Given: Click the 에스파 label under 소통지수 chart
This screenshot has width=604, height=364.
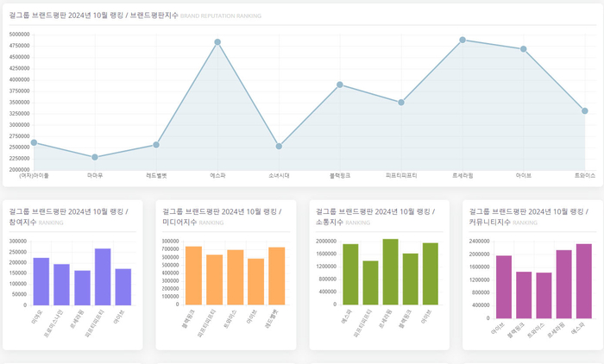Looking at the screenshot, I should coord(346,317).
